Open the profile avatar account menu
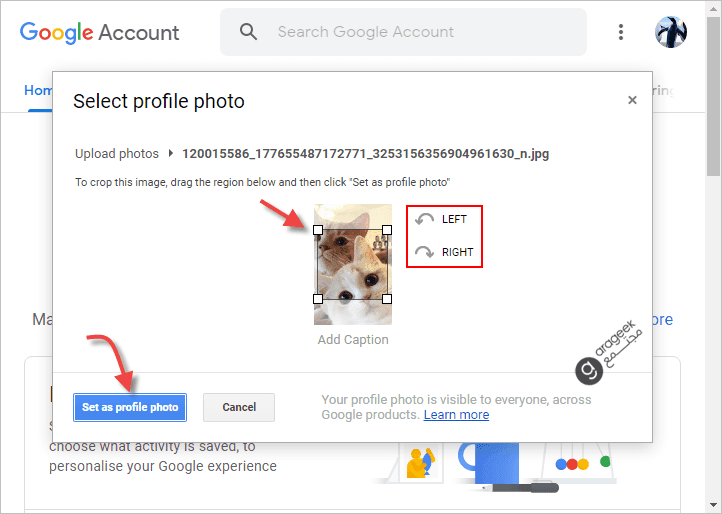This screenshot has height=514, width=722. coord(671,32)
